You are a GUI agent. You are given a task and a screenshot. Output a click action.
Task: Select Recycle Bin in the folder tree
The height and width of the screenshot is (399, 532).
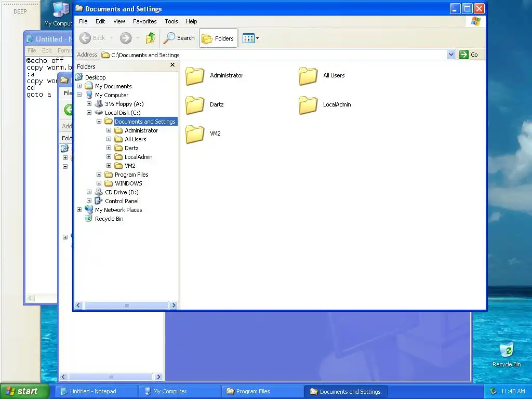coord(109,219)
